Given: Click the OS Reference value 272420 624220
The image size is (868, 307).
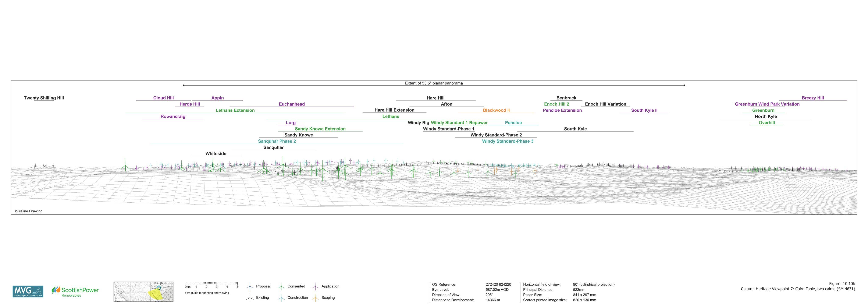Looking at the screenshot, I should pyautogui.click(x=498, y=285).
